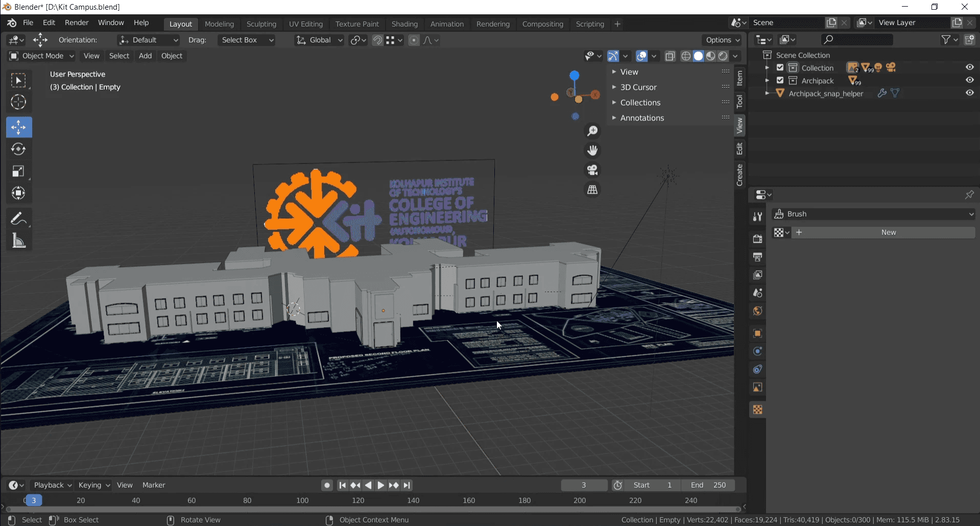Select the Scale tool

pyautogui.click(x=19, y=171)
